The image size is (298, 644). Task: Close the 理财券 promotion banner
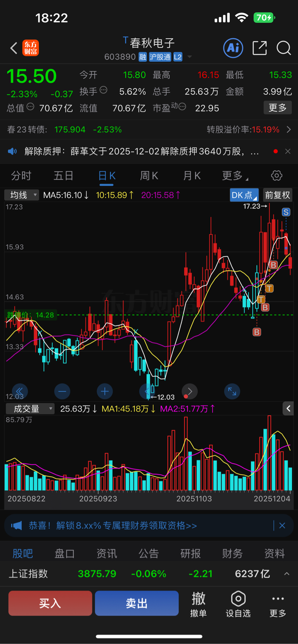pos(282,525)
